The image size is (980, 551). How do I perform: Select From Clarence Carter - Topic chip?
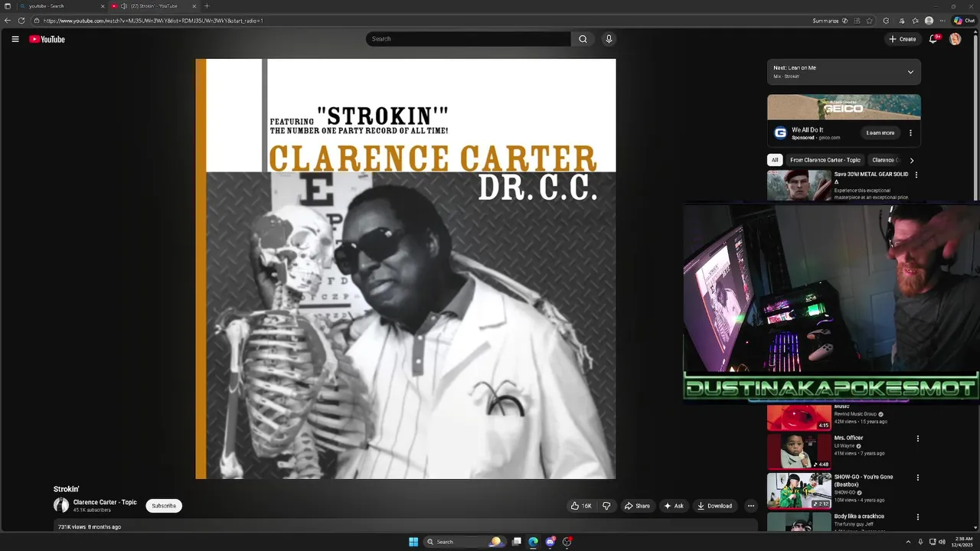point(825,160)
